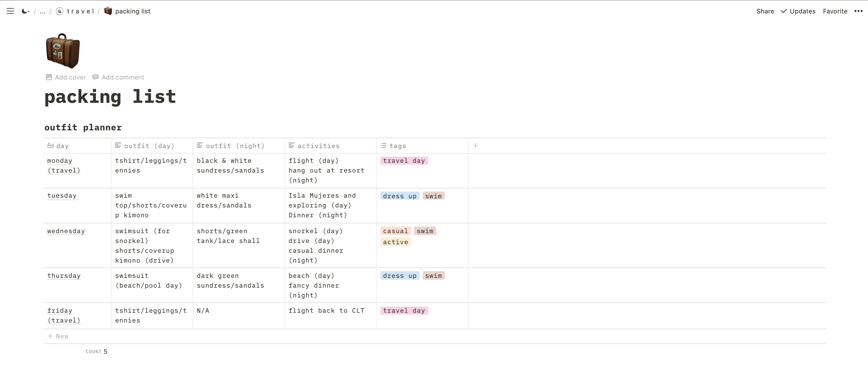Click the pink travel day tag on monday
Viewport: 868px width, 366px height.
(404, 161)
